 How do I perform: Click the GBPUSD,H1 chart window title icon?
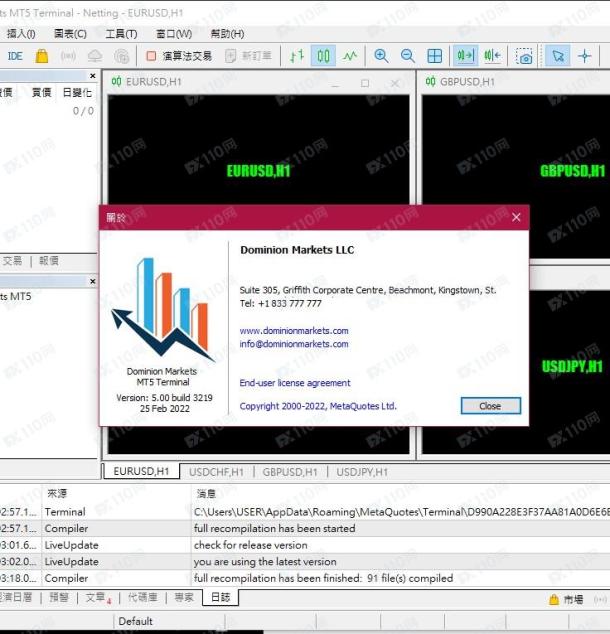pyautogui.click(x=431, y=82)
